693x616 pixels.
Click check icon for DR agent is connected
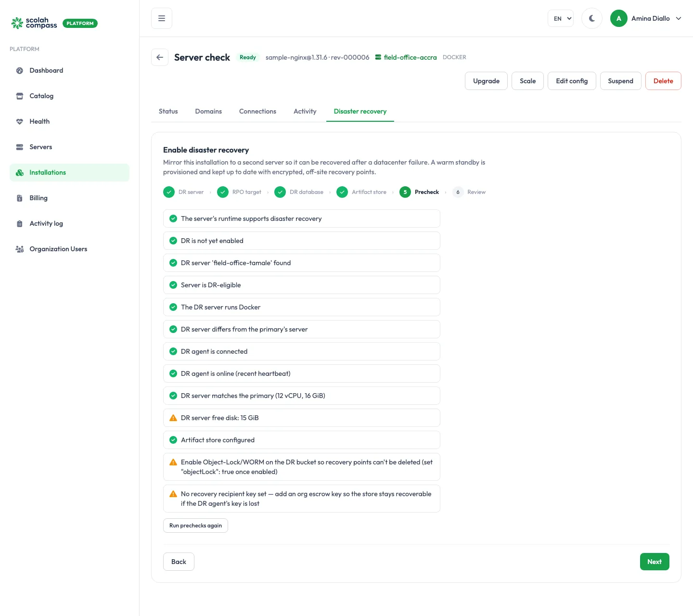tap(173, 351)
